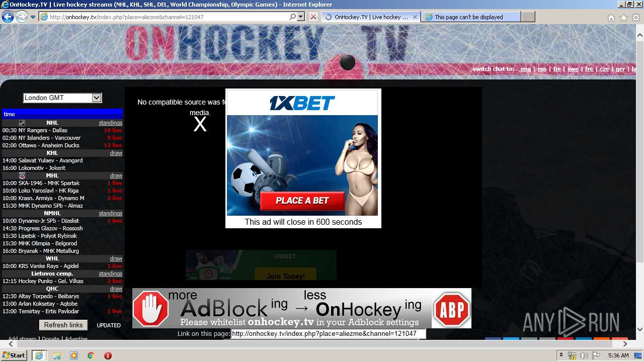Search with the address bar magnifier icon

pyautogui.click(x=292, y=17)
